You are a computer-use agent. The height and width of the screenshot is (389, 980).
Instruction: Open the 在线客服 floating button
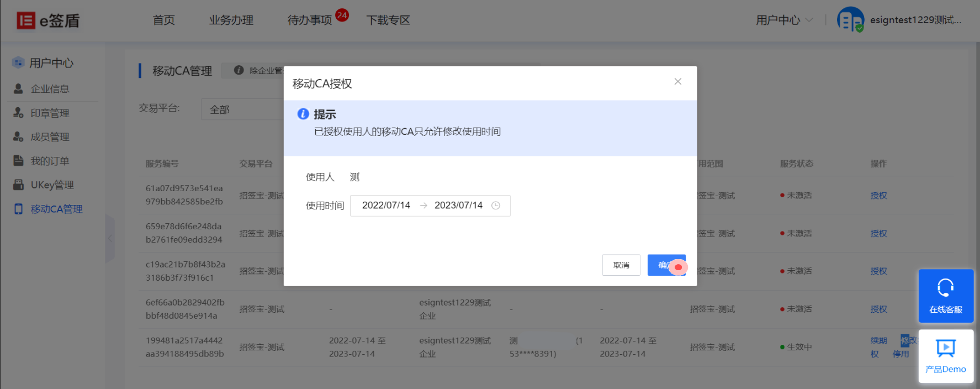946,296
